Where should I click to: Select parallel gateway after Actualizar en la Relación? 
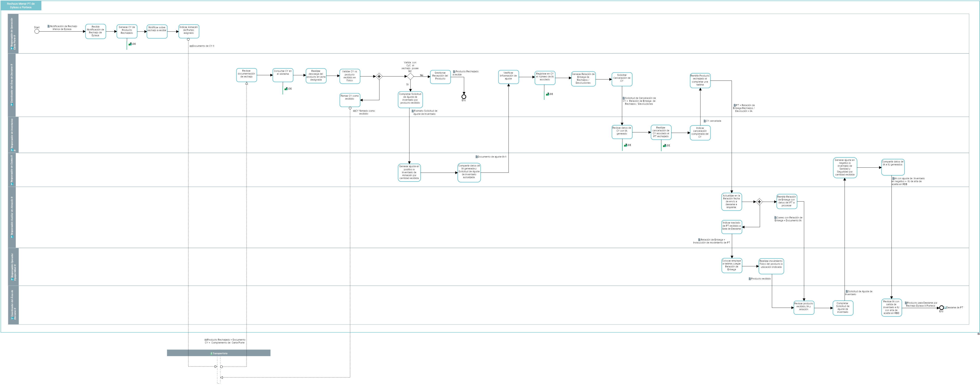click(759, 202)
